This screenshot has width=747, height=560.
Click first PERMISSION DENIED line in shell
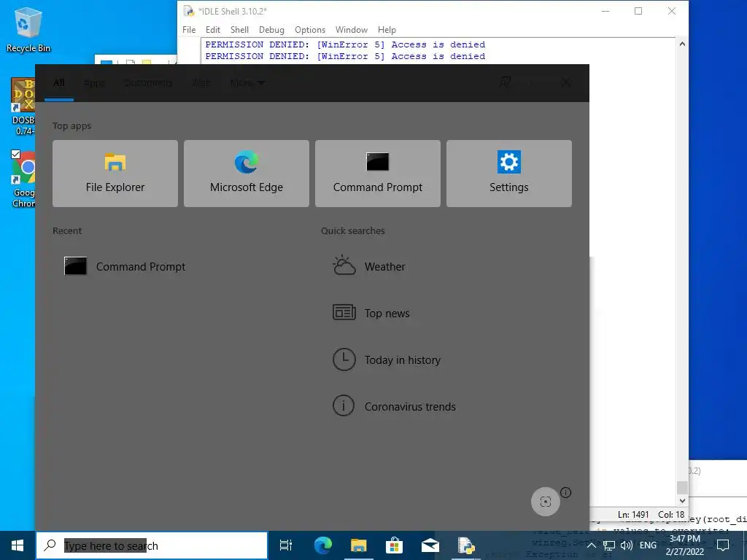(x=345, y=44)
